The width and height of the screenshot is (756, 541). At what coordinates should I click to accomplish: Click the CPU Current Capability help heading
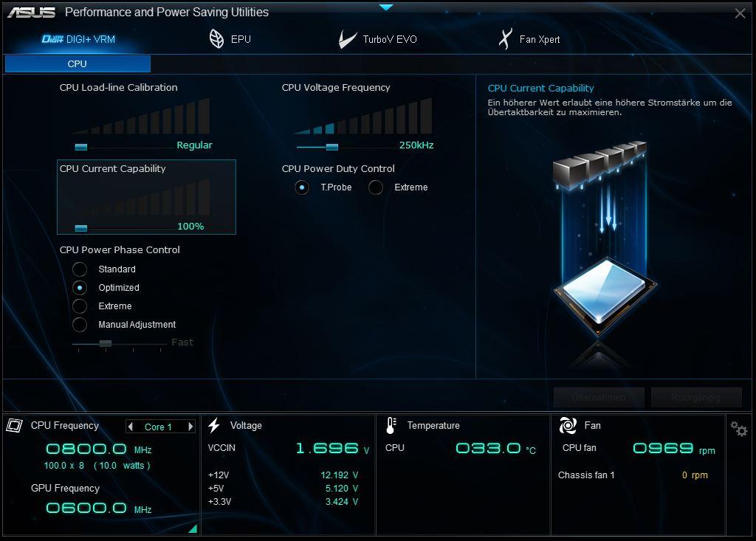pos(540,89)
